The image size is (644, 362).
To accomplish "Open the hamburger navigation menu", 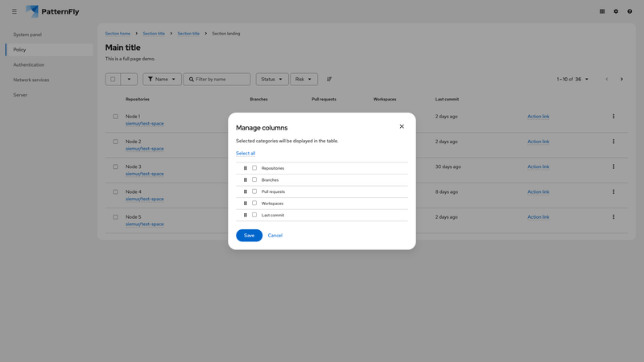I will pos(14,11).
